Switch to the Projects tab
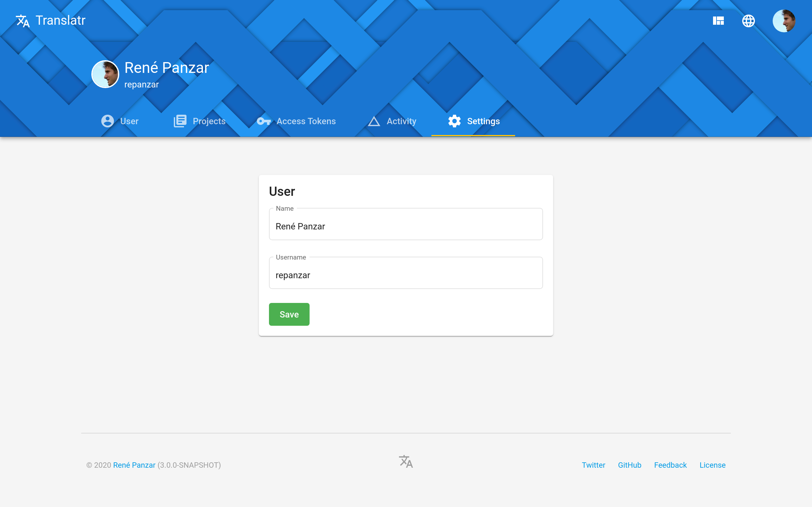This screenshot has height=507, width=812. click(199, 121)
